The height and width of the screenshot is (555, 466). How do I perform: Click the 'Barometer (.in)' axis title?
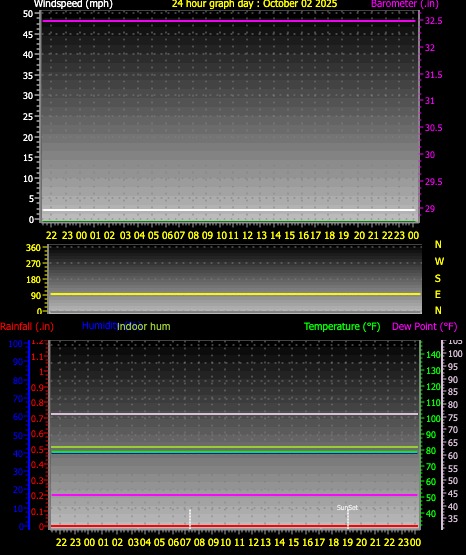[405, 4]
